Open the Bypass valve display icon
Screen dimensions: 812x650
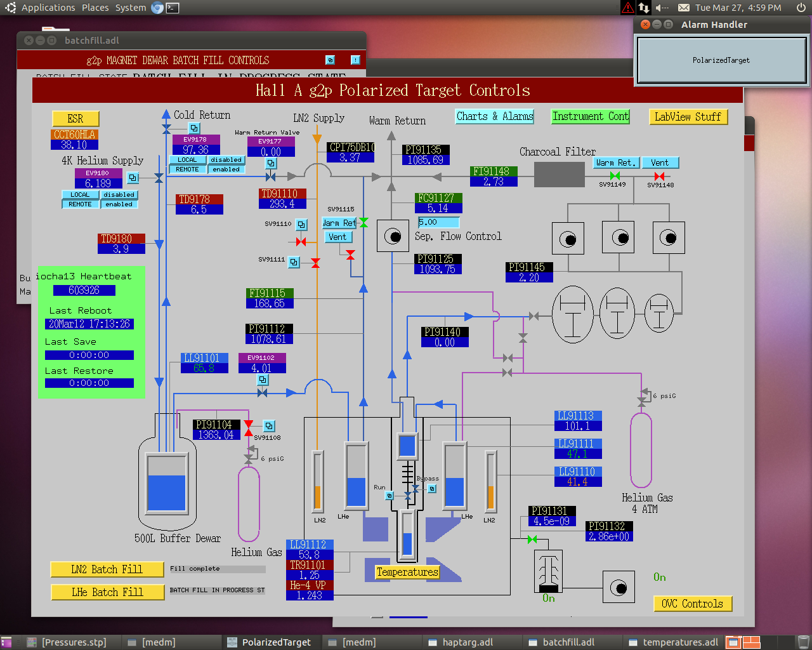[x=432, y=489]
